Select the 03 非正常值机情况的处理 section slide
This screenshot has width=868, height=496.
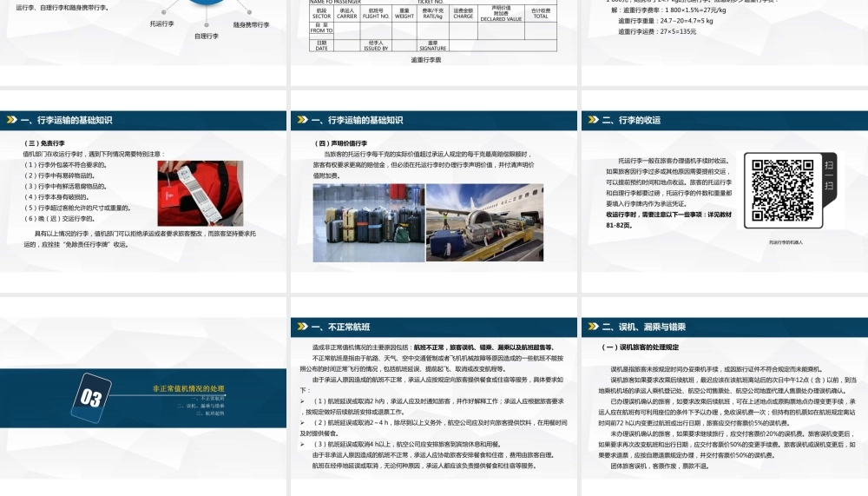pos(143,397)
